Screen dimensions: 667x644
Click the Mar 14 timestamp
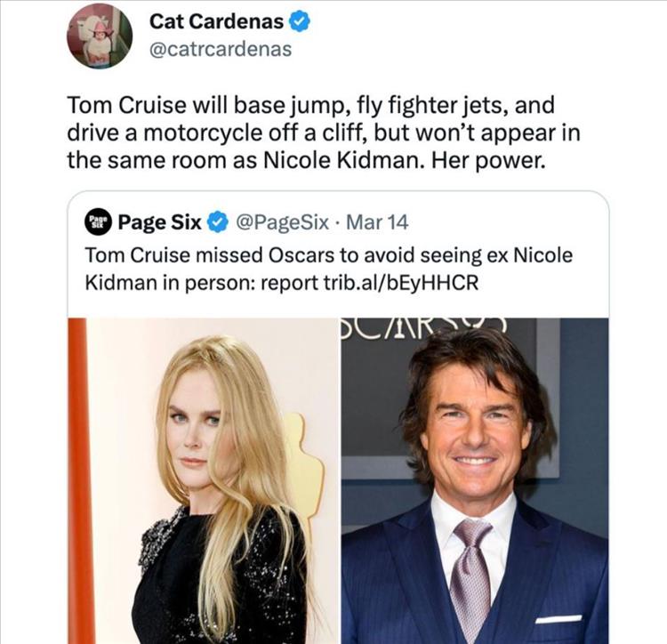tap(375, 221)
